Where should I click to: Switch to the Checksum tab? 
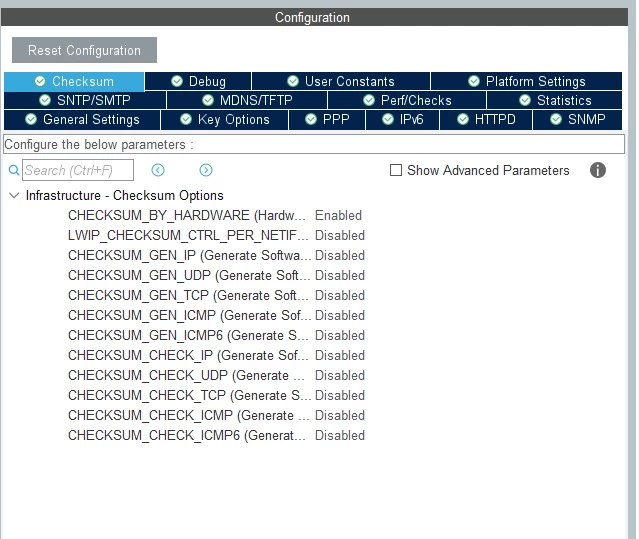coord(74,81)
